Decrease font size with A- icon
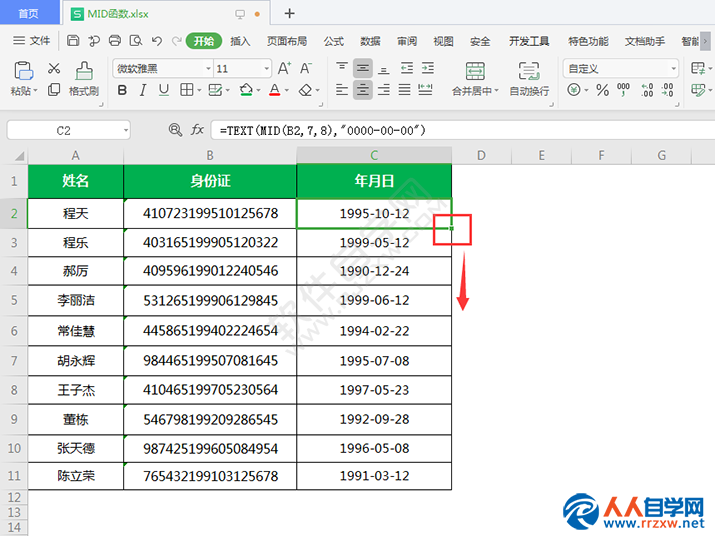The height and width of the screenshot is (536, 715). click(x=306, y=68)
